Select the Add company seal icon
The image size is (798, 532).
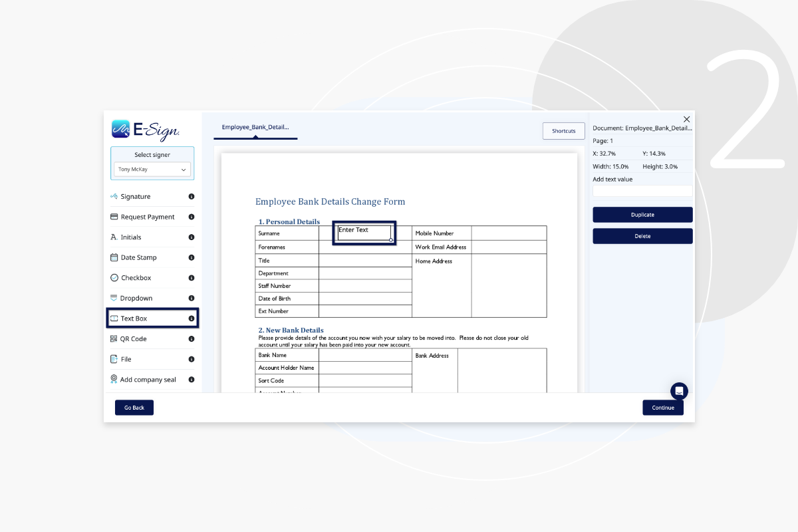point(114,380)
